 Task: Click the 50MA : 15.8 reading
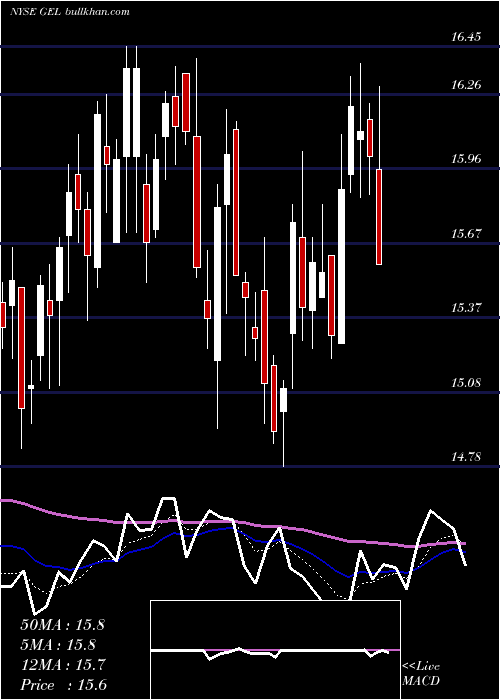point(62,625)
